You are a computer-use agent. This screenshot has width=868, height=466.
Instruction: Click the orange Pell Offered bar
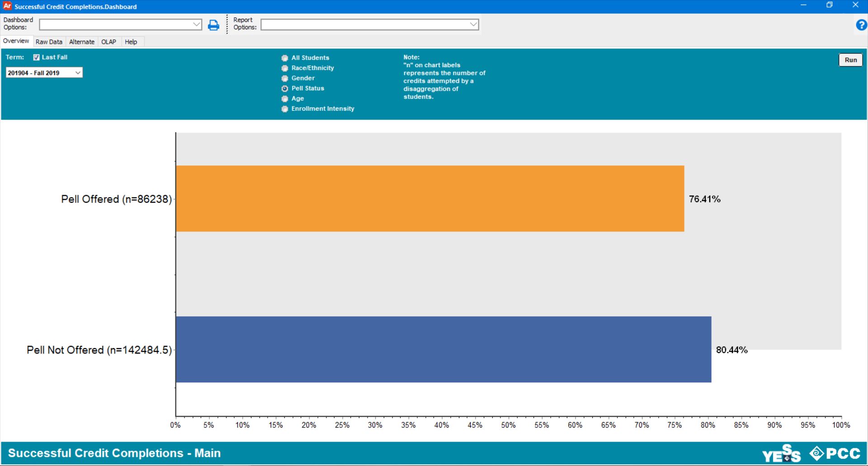point(429,199)
